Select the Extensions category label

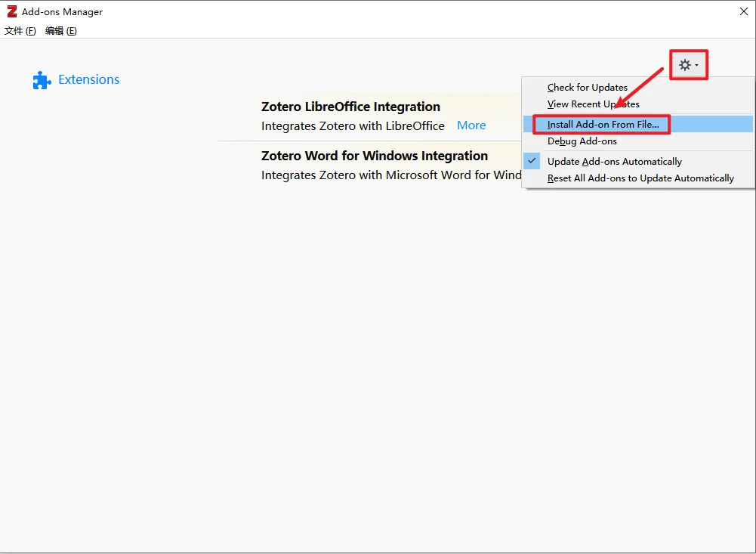click(88, 79)
